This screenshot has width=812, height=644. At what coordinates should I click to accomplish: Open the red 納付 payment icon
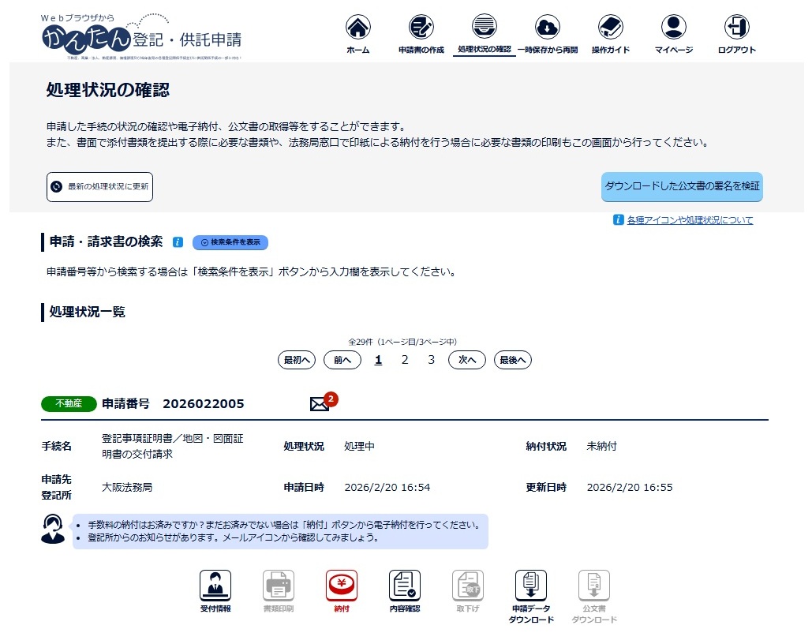[341, 587]
